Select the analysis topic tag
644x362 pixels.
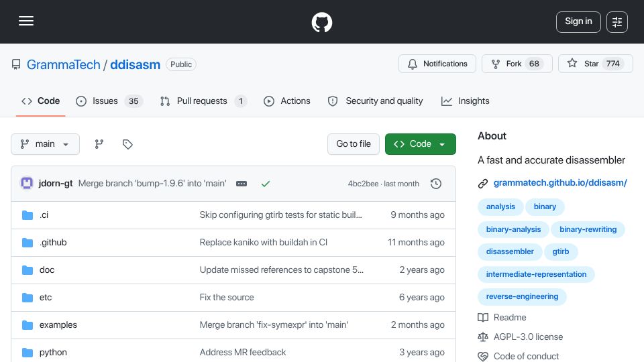(500, 206)
